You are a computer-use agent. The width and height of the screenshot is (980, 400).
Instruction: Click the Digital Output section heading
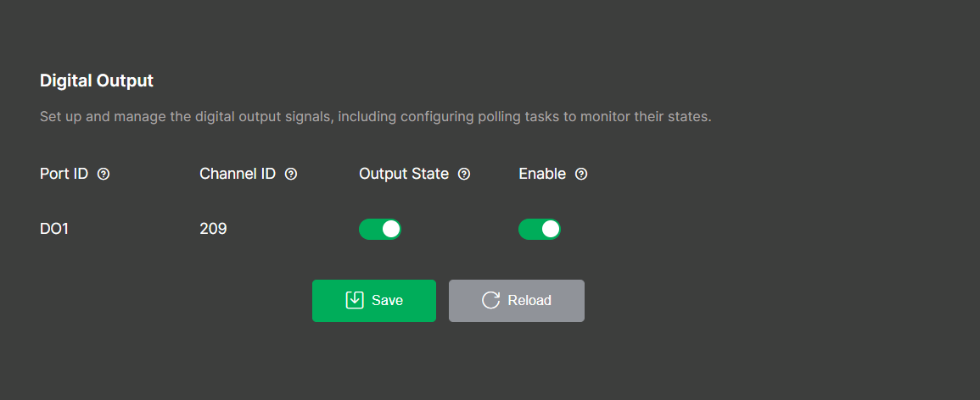click(x=97, y=81)
